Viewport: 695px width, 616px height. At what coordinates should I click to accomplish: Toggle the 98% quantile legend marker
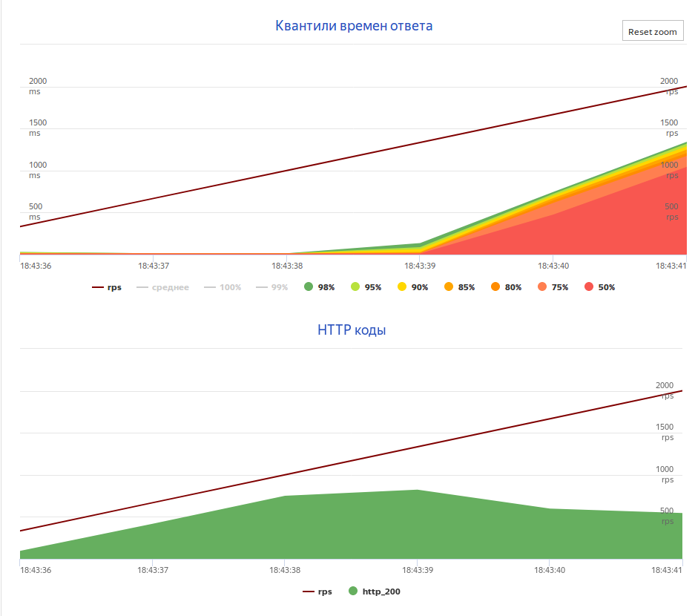click(319, 287)
